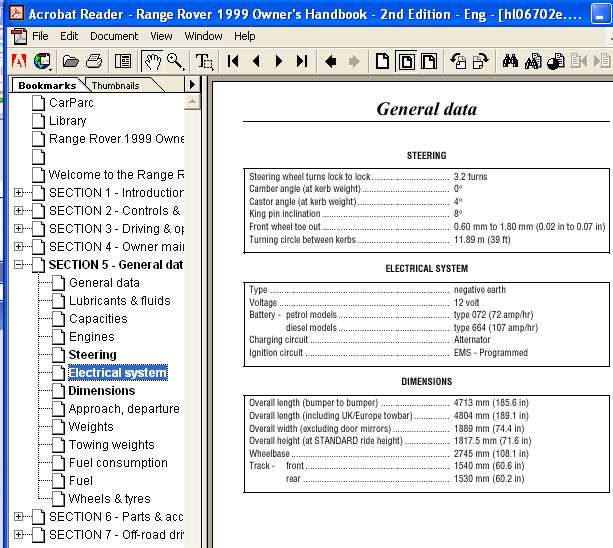This screenshot has width=613, height=548.
Task: Go to Next Page arrow
Action: 279,61
